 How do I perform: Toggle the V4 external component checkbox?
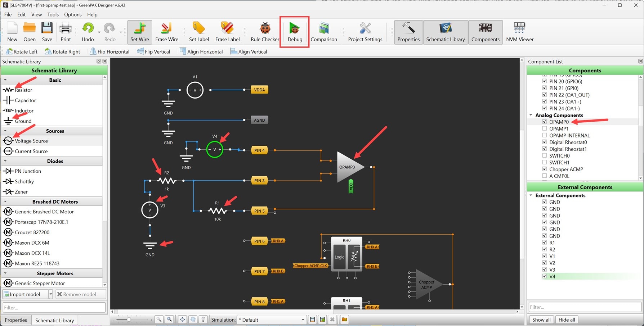[544, 276]
